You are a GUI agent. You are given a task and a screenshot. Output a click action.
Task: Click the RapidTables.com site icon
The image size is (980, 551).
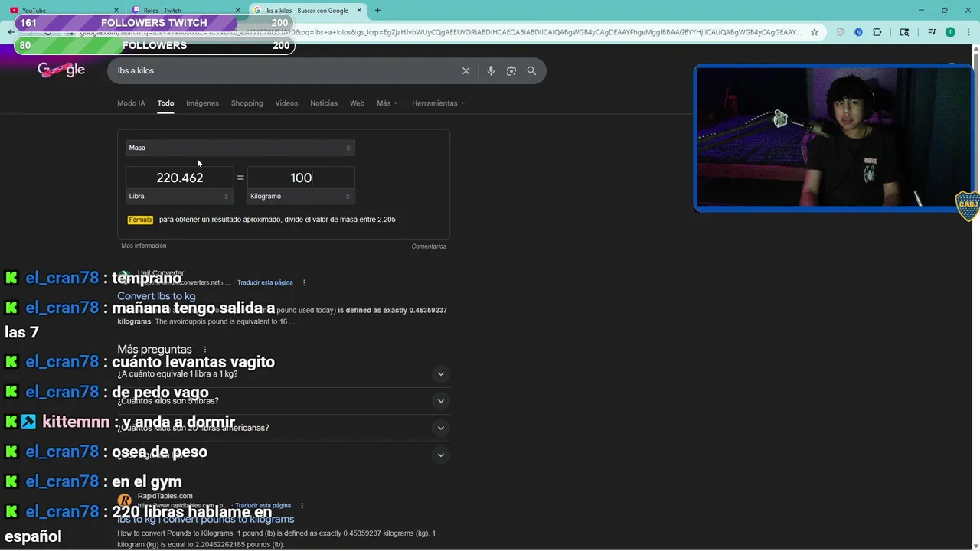click(125, 500)
